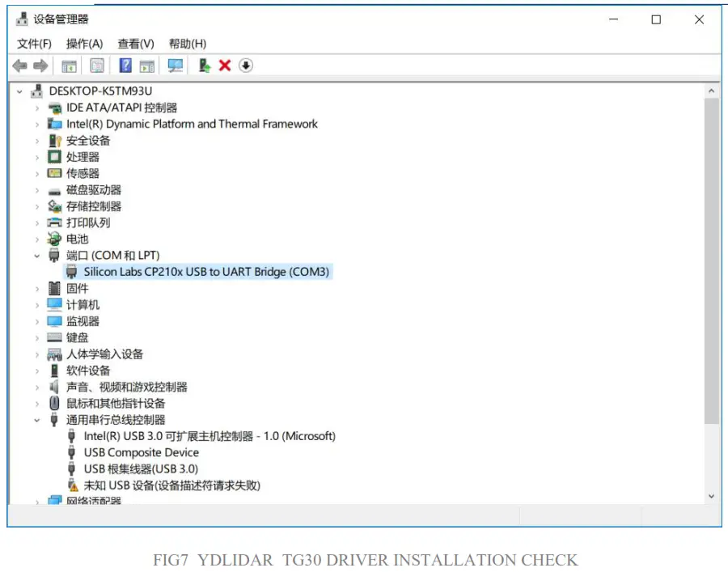
Task: Expand the 通用串行总线控制器 tree node
Action: coord(36,419)
